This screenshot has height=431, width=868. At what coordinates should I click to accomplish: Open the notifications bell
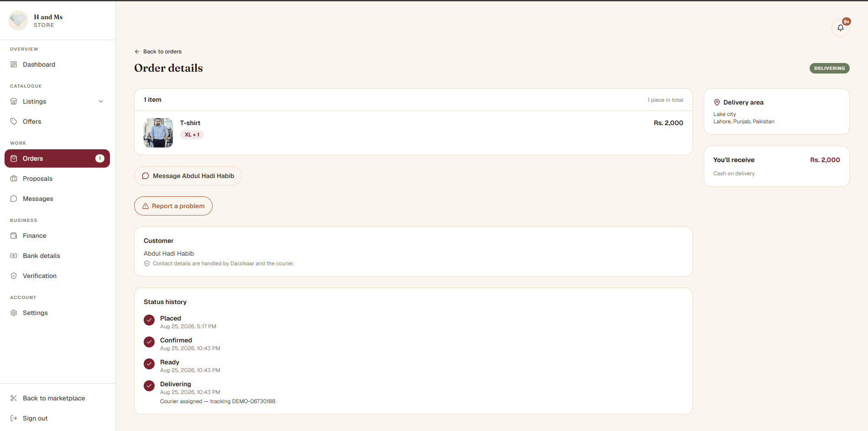(x=840, y=28)
